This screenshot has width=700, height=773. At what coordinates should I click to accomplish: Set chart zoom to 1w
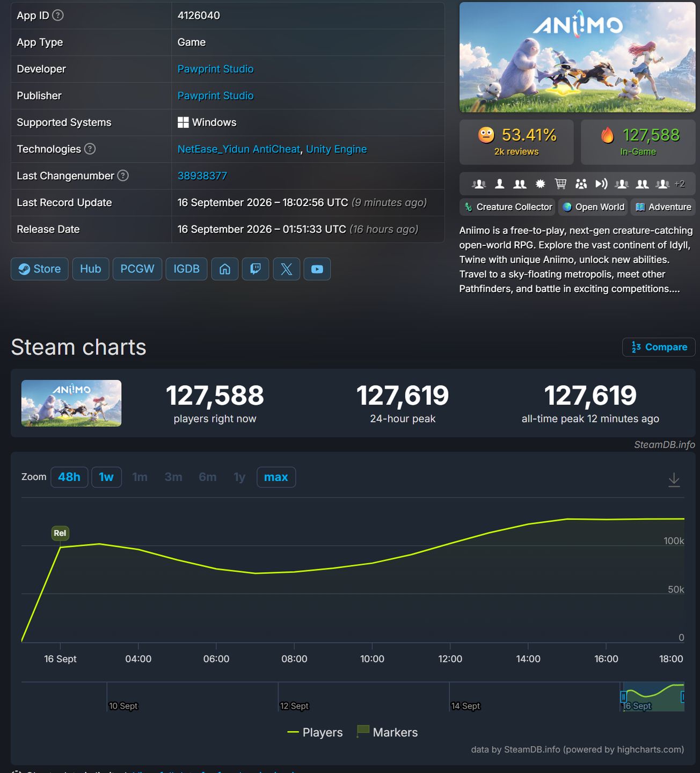tap(106, 477)
